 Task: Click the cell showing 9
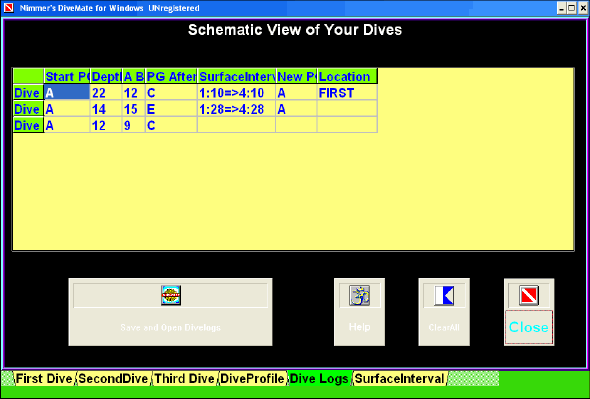pos(134,125)
